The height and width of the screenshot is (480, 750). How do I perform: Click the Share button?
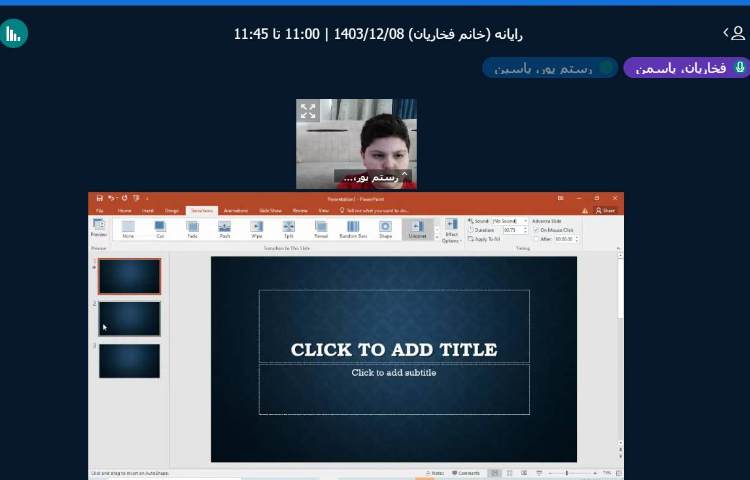pos(605,210)
